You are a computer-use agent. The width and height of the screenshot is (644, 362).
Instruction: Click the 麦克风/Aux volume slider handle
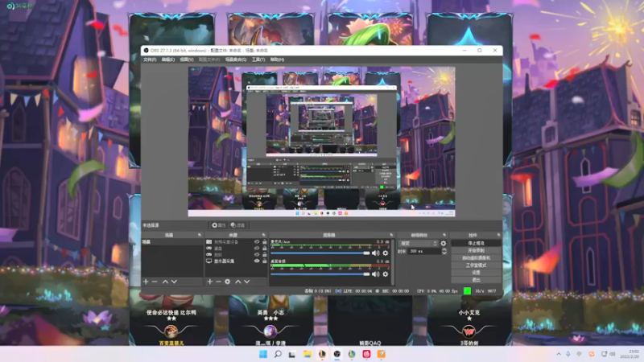366,253
